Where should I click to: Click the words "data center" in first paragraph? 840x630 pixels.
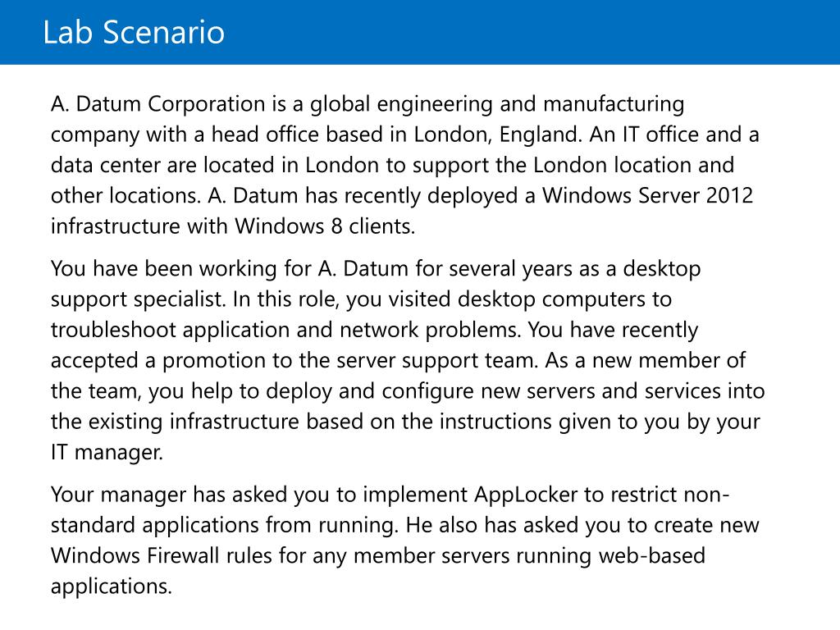tap(106, 165)
